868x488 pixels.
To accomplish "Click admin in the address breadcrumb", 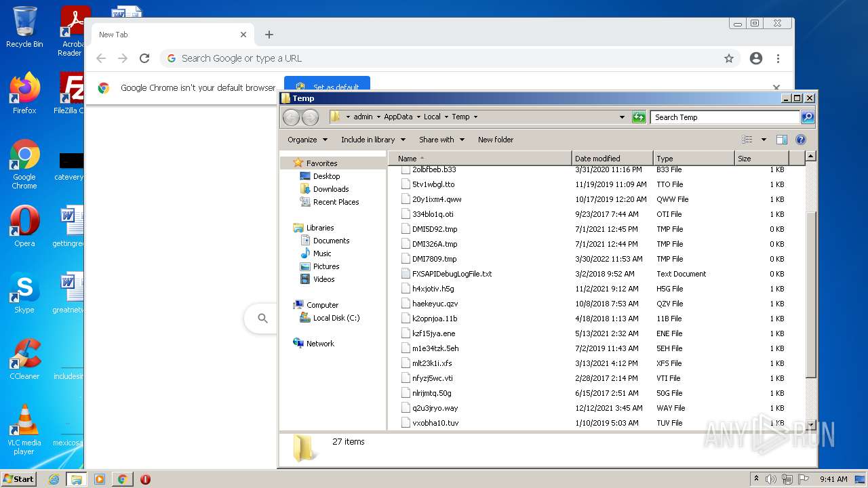I will pyautogui.click(x=363, y=117).
